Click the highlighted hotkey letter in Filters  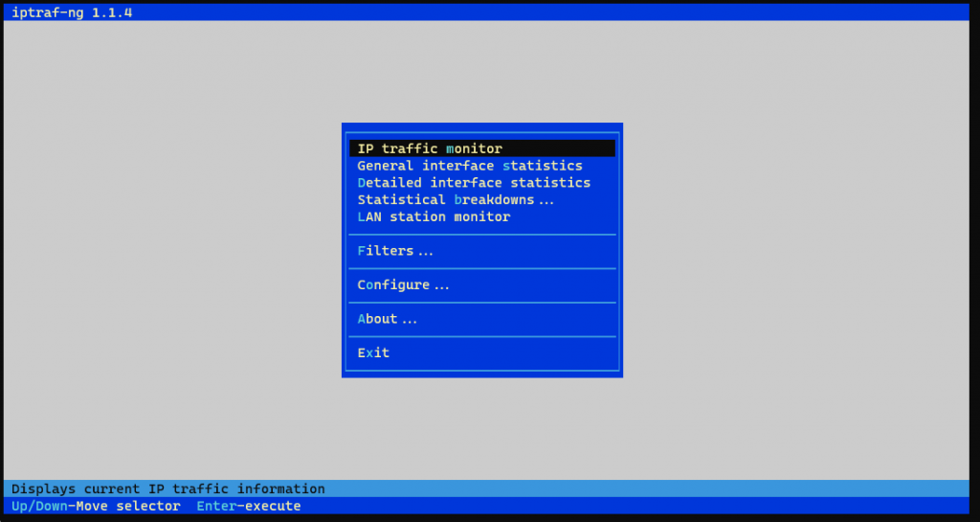point(362,251)
